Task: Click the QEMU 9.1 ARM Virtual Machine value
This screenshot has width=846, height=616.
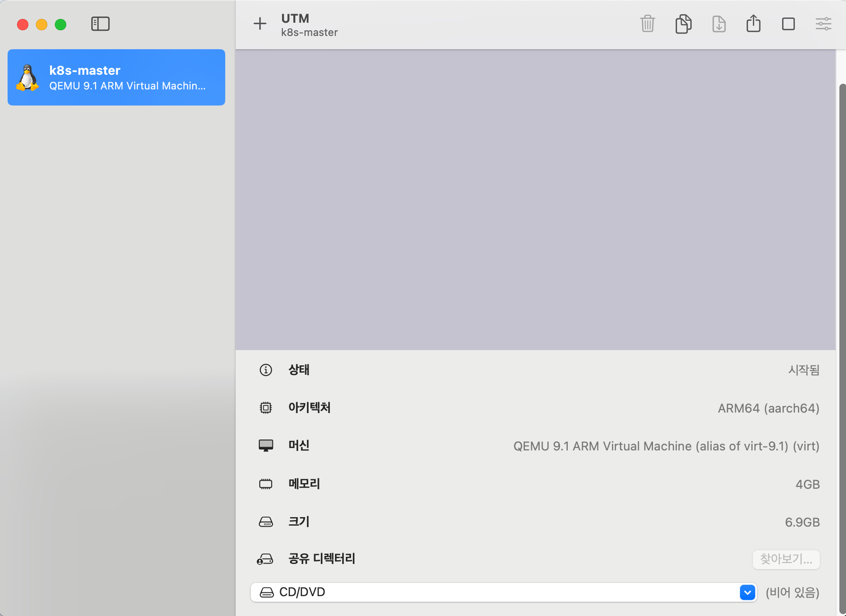Action: [x=666, y=446]
